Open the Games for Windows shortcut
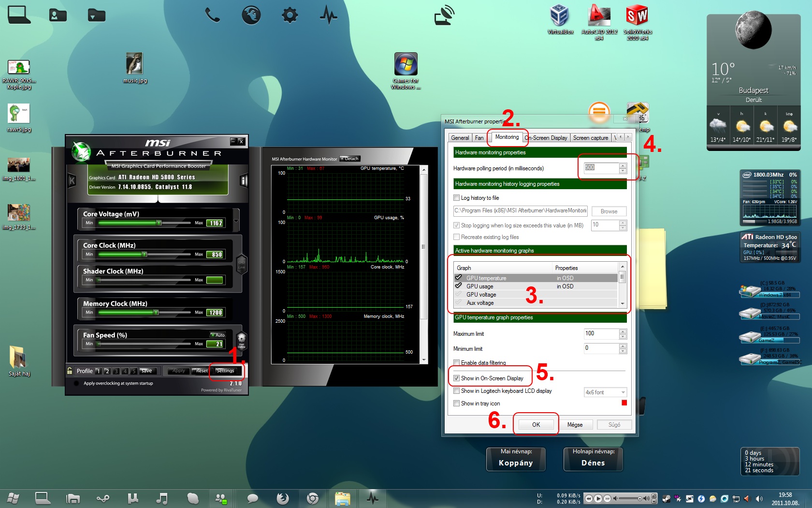Screen dimensions: 812x508 tap(406, 71)
